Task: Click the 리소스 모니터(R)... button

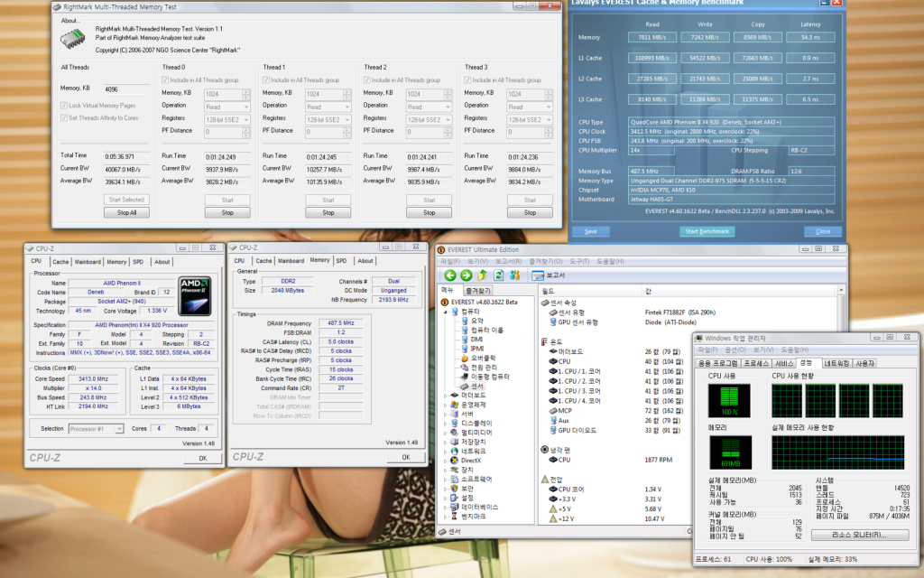Action: [859, 535]
